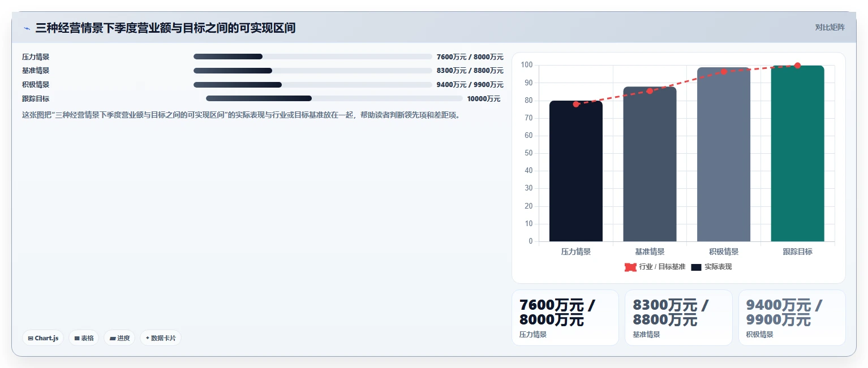
Task: Click the red benchmark point on 压力情景 bar
Action: tap(576, 104)
